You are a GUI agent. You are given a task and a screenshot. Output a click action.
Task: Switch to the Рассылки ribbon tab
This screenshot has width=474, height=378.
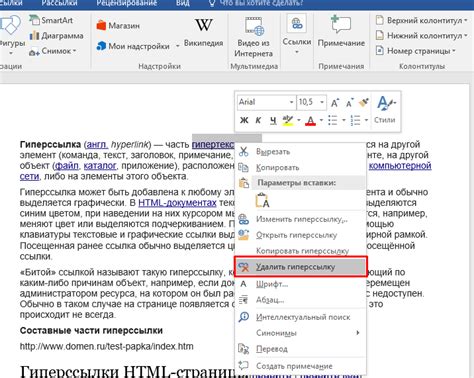click(x=59, y=3)
